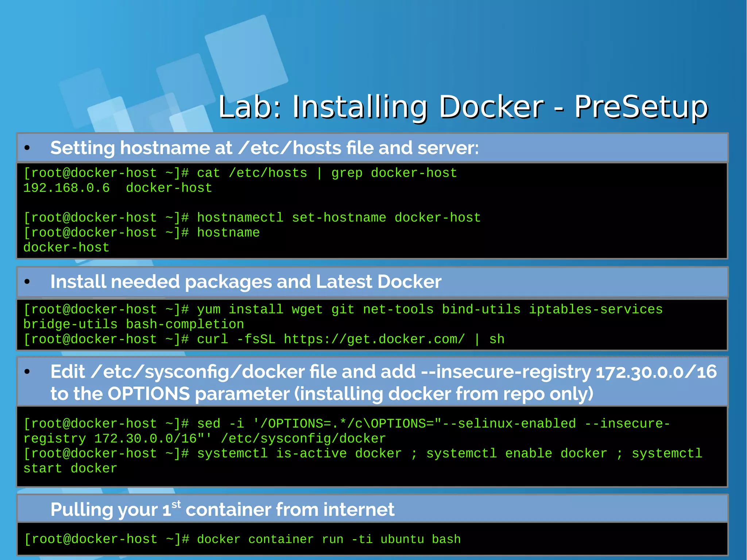
Task: Click the 'docker-host' output under the hostname command
Action: pos(66,248)
